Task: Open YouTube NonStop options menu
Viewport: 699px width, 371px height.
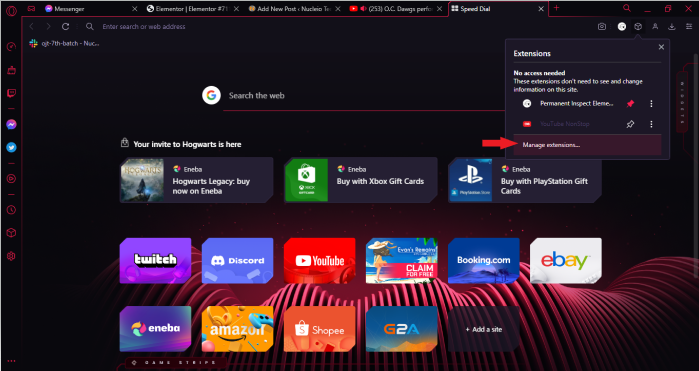Action: pos(651,124)
